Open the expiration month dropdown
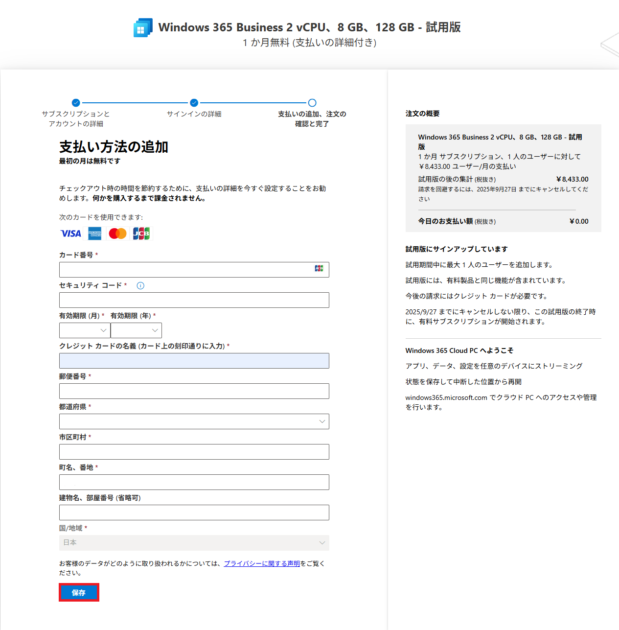 point(84,330)
